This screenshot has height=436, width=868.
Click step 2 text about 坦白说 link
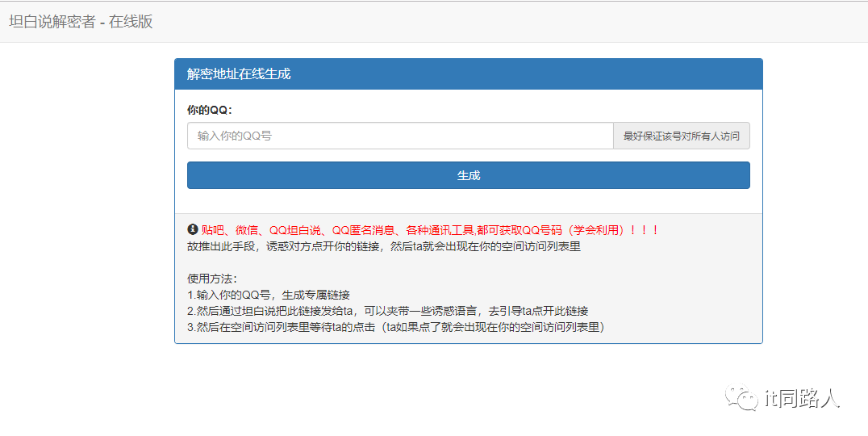click(x=387, y=311)
